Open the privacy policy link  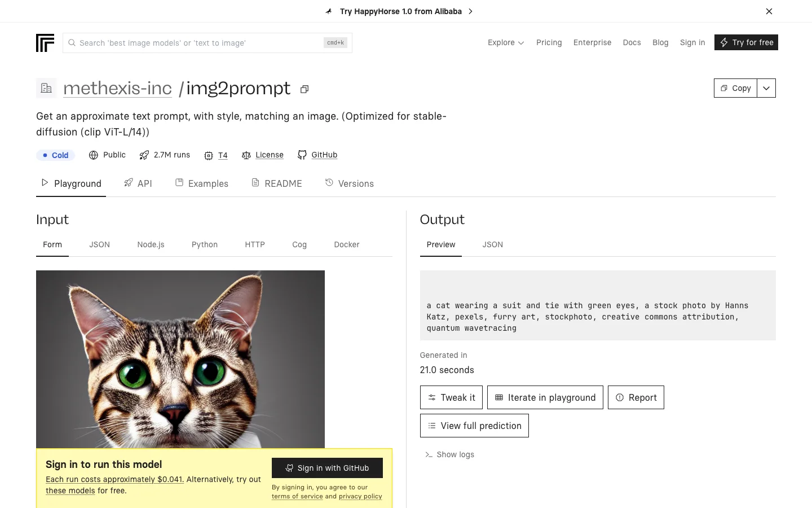(x=360, y=496)
